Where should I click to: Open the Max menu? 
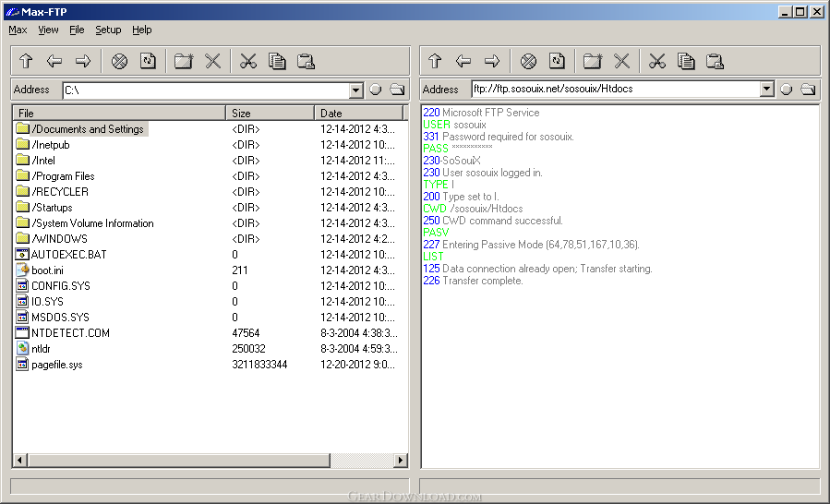(x=18, y=30)
